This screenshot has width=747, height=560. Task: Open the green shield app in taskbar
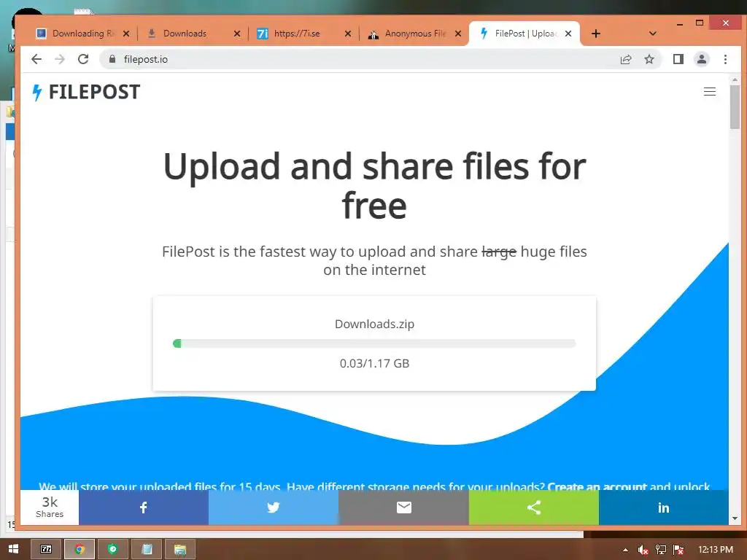click(113, 549)
